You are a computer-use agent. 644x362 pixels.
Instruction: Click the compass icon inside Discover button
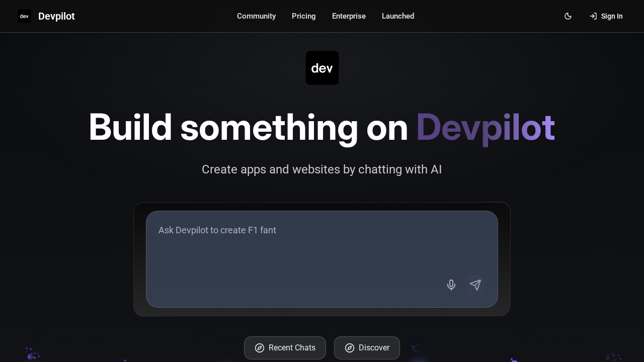coord(350,347)
